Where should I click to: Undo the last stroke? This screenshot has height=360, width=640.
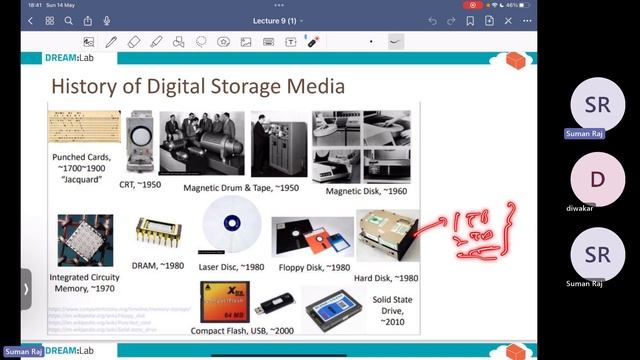(x=432, y=21)
